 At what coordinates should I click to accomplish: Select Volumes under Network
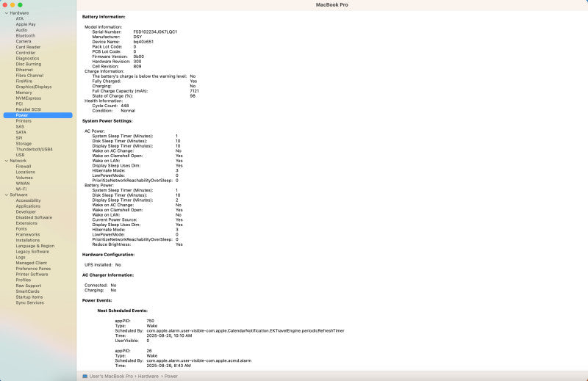(24, 178)
